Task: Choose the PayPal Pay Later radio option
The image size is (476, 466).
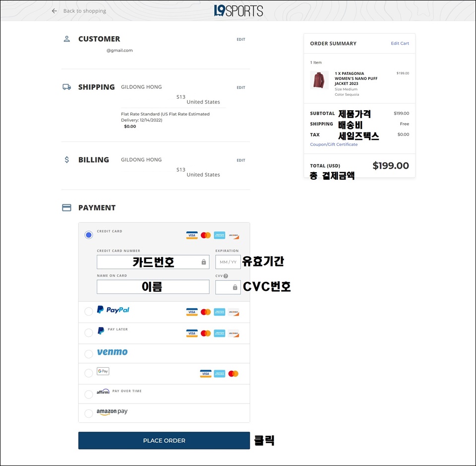Action: pos(89,333)
